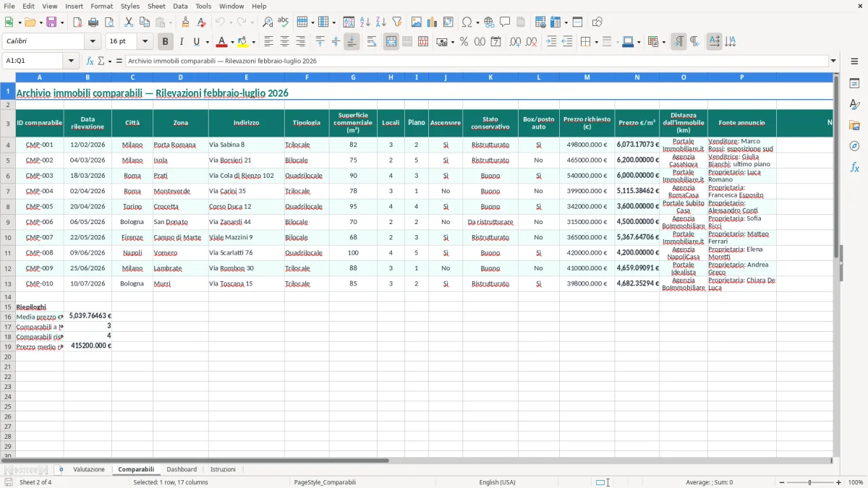Viewport: 868px width, 488px height.
Task: Open Find & Replace magnifier icon
Action: pos(268,22)
